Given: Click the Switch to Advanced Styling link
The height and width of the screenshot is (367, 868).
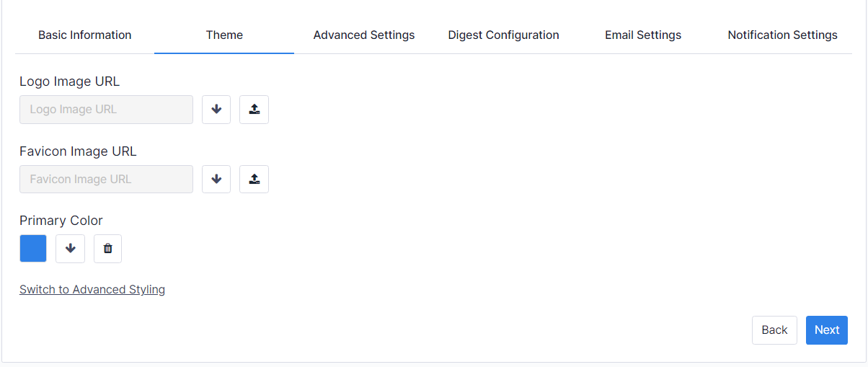Looking at the screenshot, I should [x=92, y=290].
